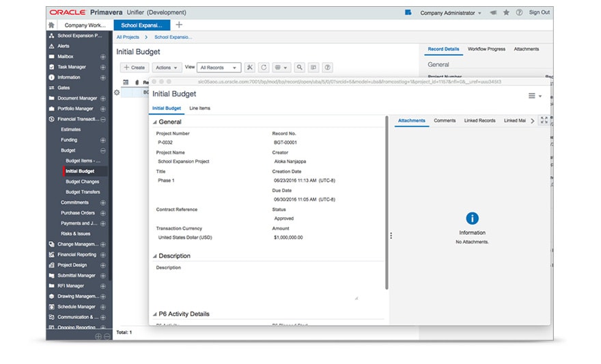Select Budget Changes in the sidebar
601x364 pixels.
tap(82, 182)
